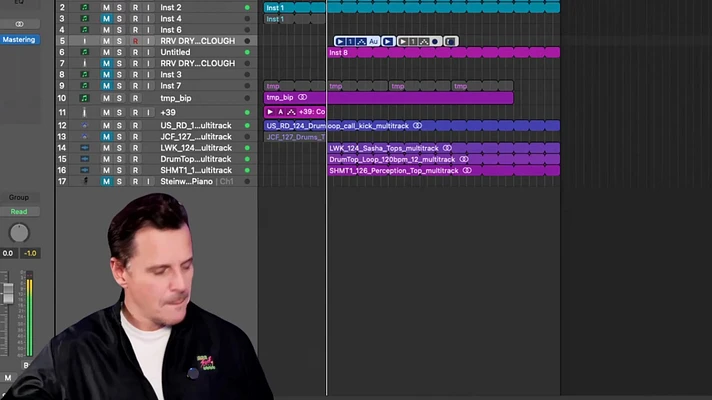The height and width of the screenshot is (400, 712).
Task: Click the +39 track name
Action: click(x=168, y=112)
